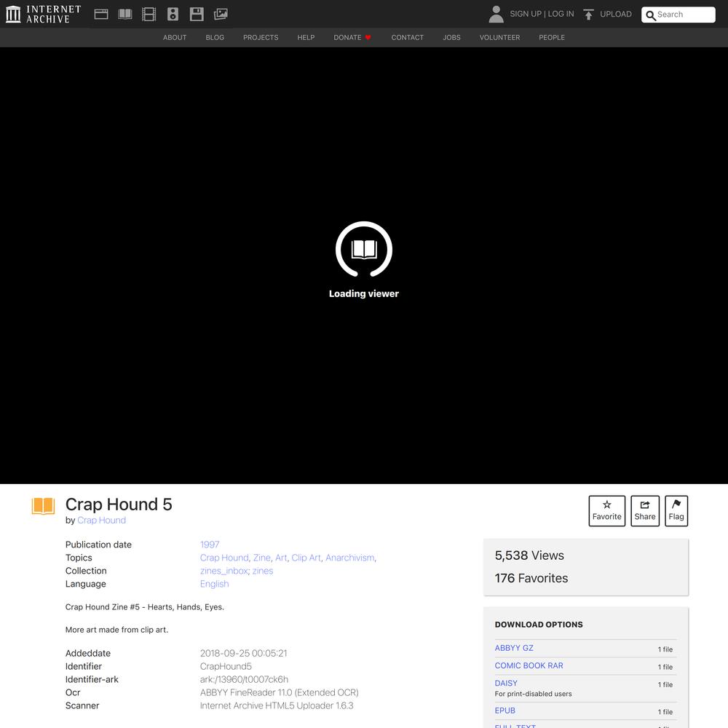Open the HELP menu item

(306, 38)
